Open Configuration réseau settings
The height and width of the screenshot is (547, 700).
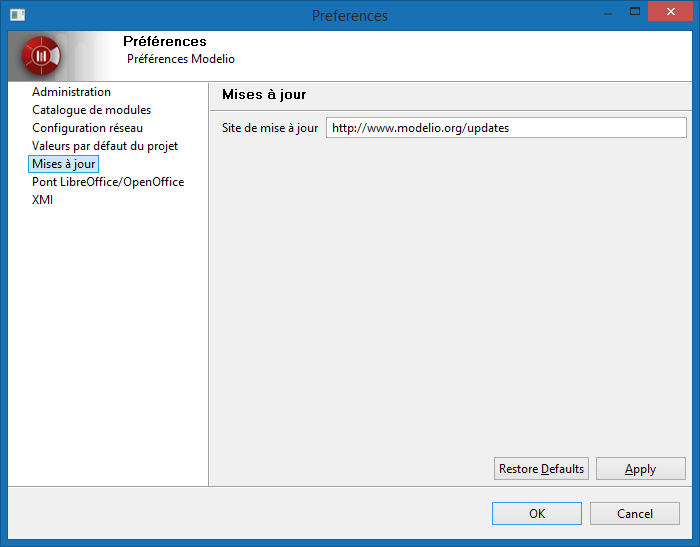click(x=88, y=128)
